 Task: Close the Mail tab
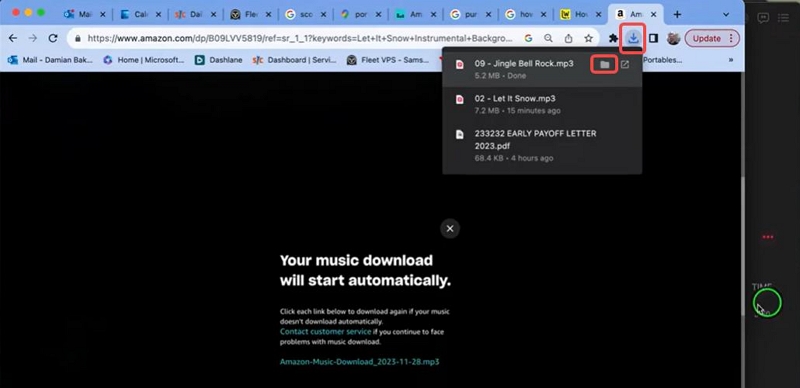click(x=103, y=15)
